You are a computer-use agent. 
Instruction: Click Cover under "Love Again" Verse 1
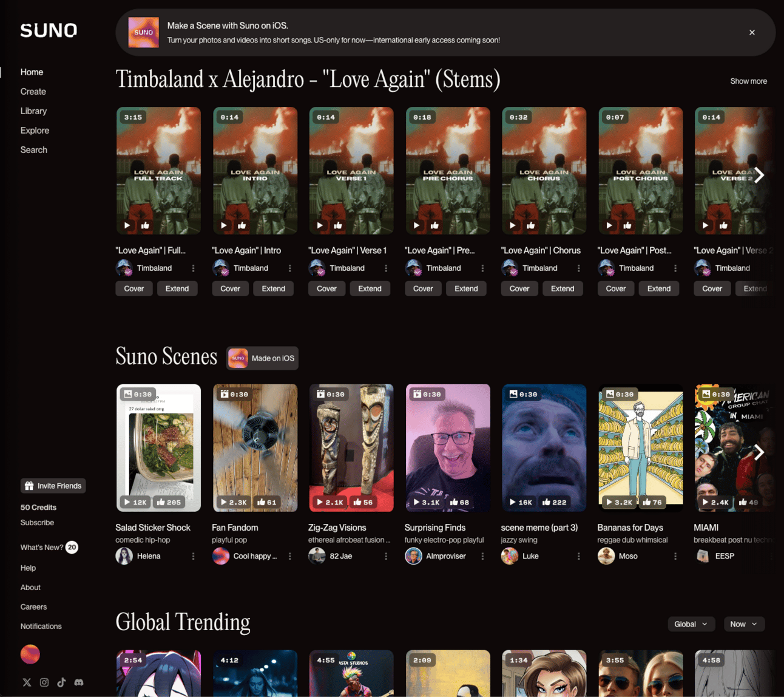click(326, 288)
